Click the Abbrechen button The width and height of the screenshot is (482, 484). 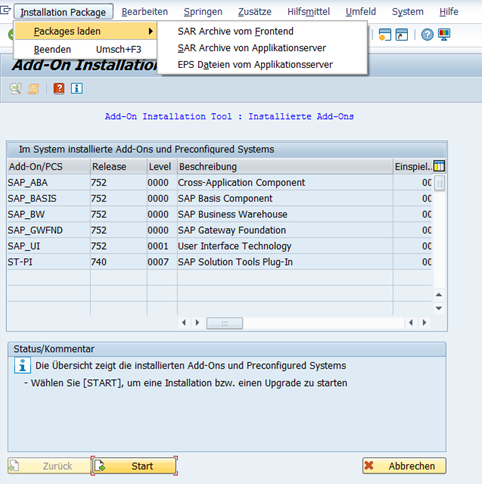click(404, 466)
